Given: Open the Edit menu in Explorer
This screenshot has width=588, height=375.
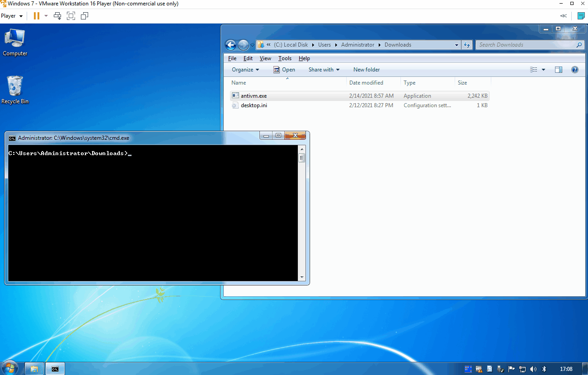Looking at the screenshot, I should (248, 58).
